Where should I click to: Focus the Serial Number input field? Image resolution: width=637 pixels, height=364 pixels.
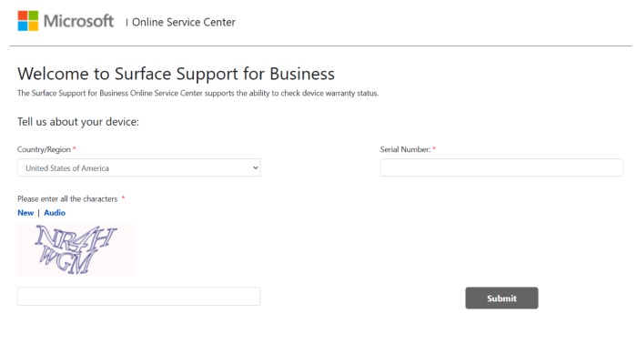click(x=501, y=167)
